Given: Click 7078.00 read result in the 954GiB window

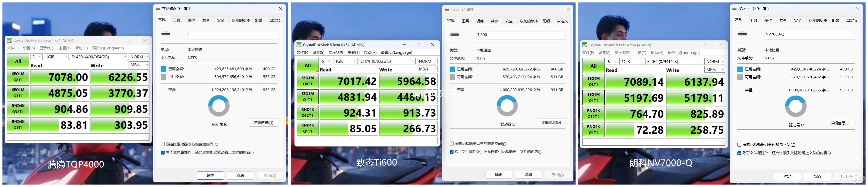Looking at the screenshot, I should (60, 77).
